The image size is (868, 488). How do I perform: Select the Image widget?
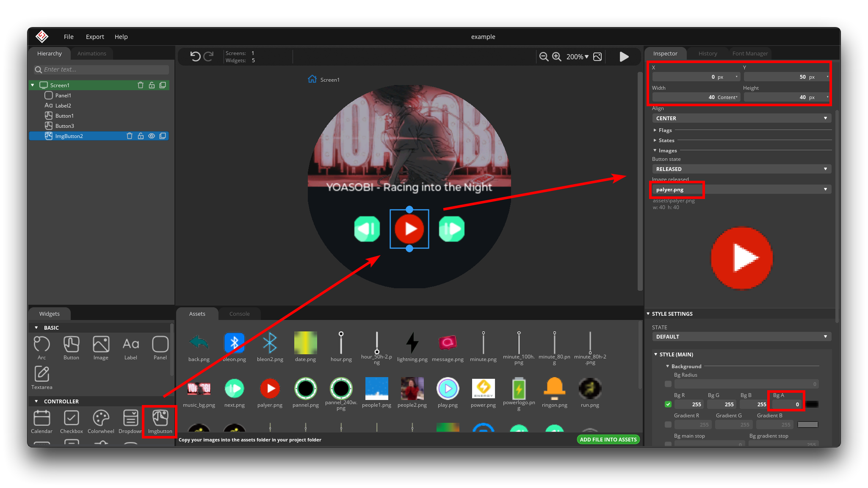pos(101,348)
